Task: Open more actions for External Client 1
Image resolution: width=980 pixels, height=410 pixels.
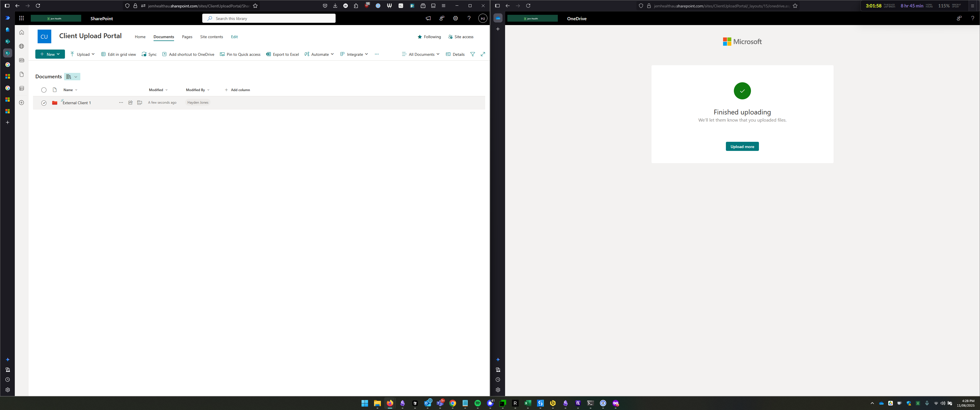Action: pyautogui.click(x=121, y=103)
